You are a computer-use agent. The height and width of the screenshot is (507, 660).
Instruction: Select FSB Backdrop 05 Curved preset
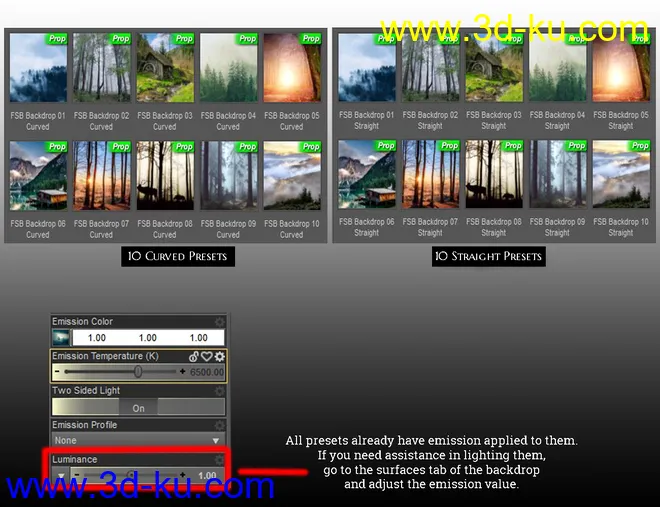pos(291,69)
